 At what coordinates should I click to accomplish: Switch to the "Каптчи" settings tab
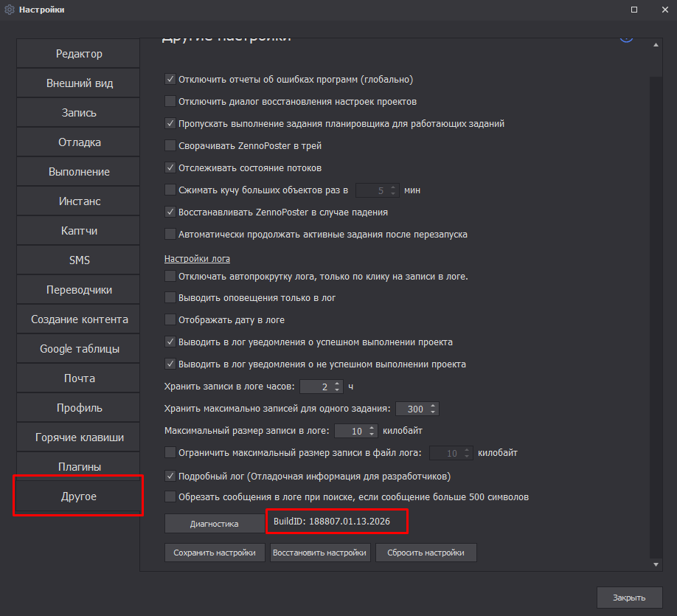[x=79, y=231]
